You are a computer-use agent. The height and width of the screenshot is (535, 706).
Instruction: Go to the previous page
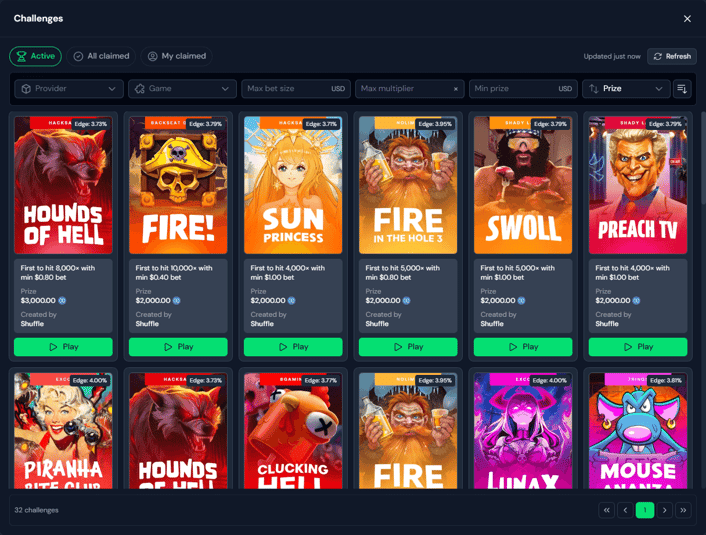coord(625,510)
